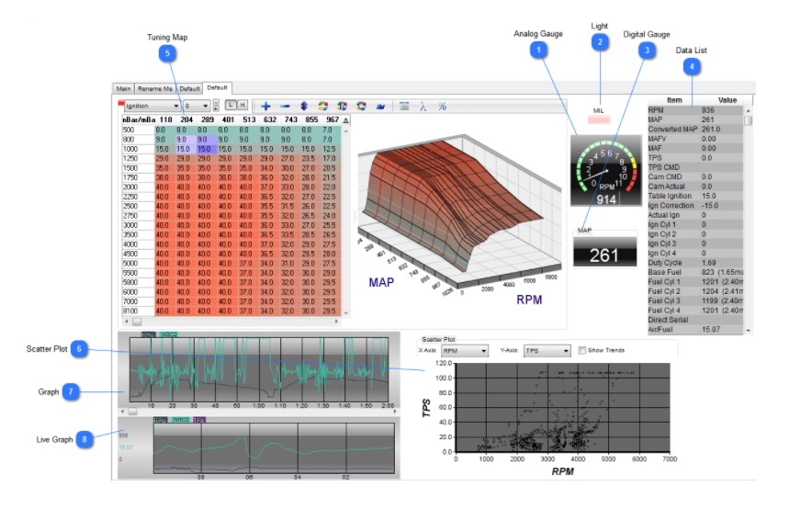812x509 pixels.
Task: Click the small plus stepper beside the dropdowns
Action: tap(216, 108)
